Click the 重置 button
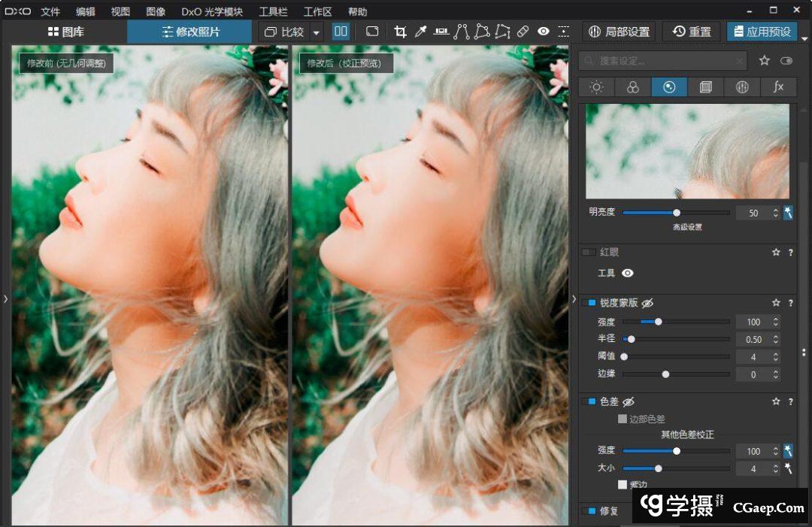The height and width of the screenshot is (527, 812). point(692,32)
